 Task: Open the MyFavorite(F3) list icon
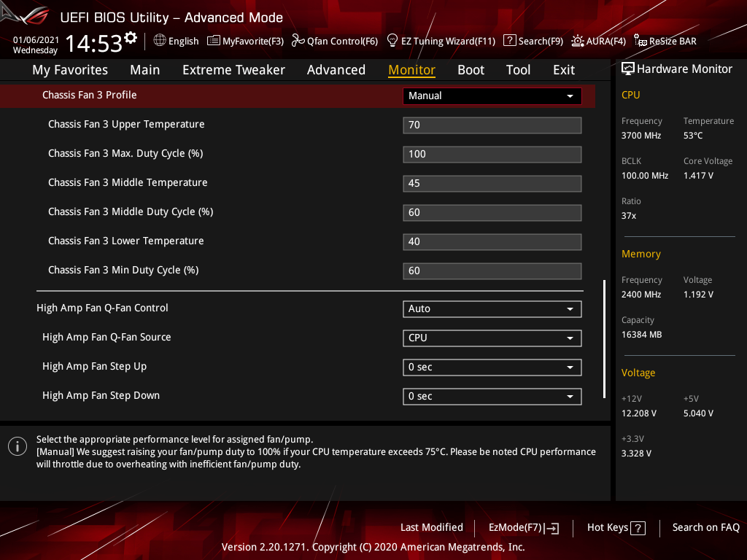pos(214,41)
